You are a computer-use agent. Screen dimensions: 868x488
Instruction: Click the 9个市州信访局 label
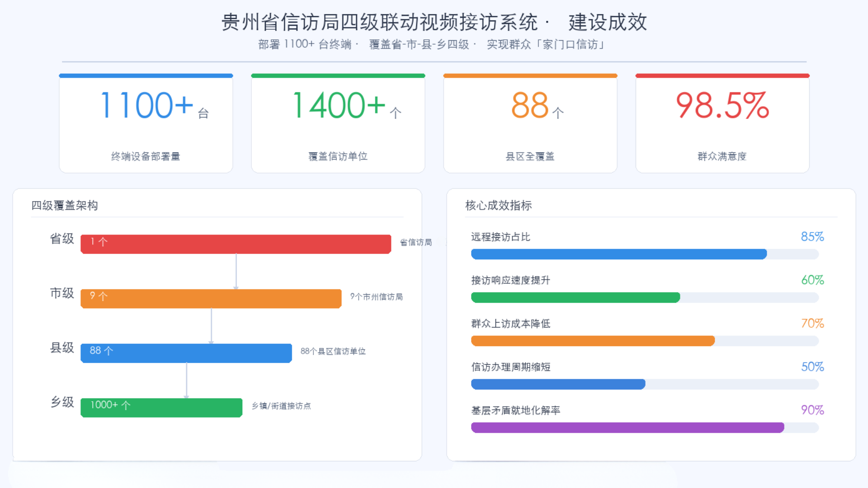tap(377, 297)
